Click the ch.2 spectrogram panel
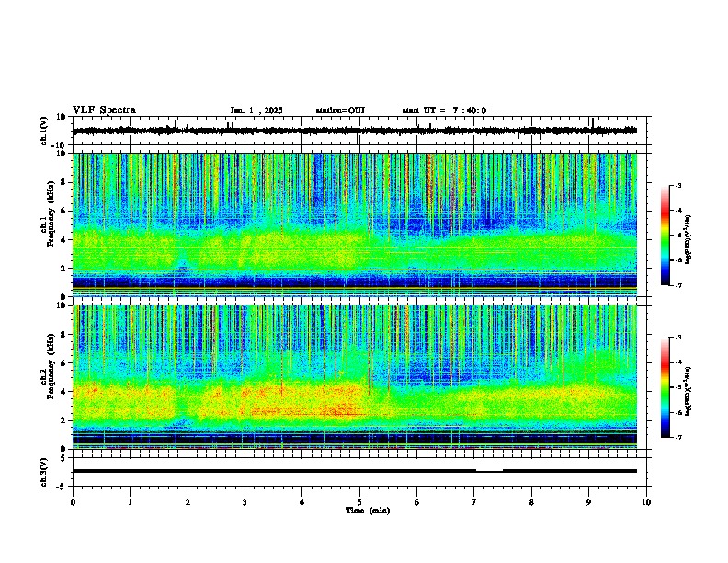The image size is (728, 563). (355, 377)
